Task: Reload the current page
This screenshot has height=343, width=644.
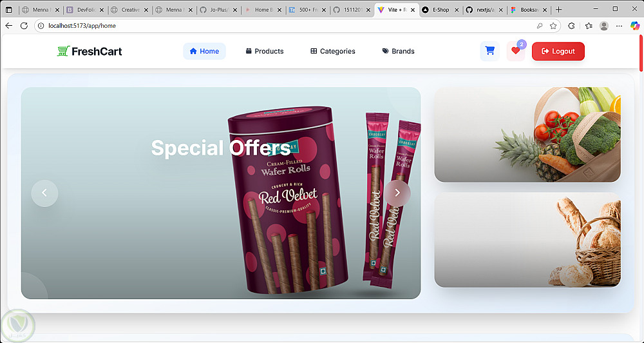Action: 24,26
